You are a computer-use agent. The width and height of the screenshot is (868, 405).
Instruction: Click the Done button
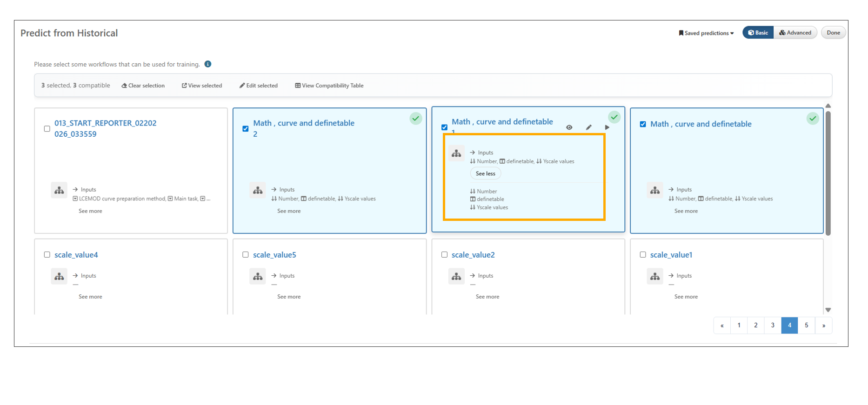(x=833, y=33)
